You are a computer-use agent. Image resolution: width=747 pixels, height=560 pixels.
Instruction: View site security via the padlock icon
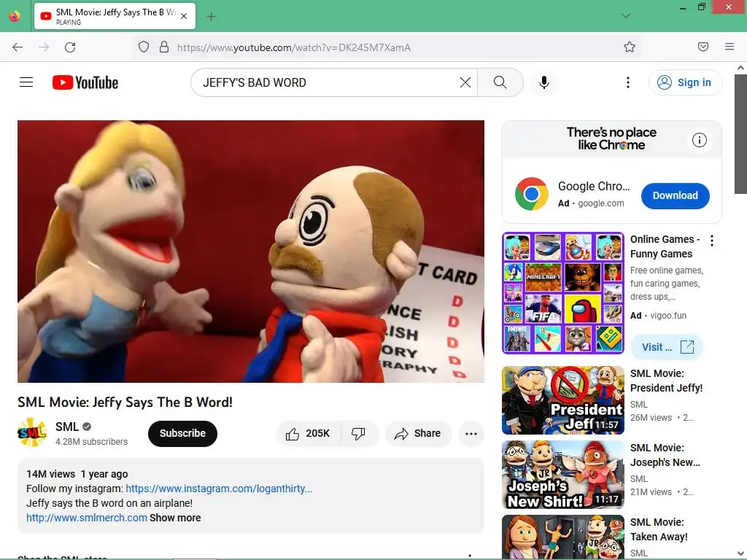coord(164,47)
